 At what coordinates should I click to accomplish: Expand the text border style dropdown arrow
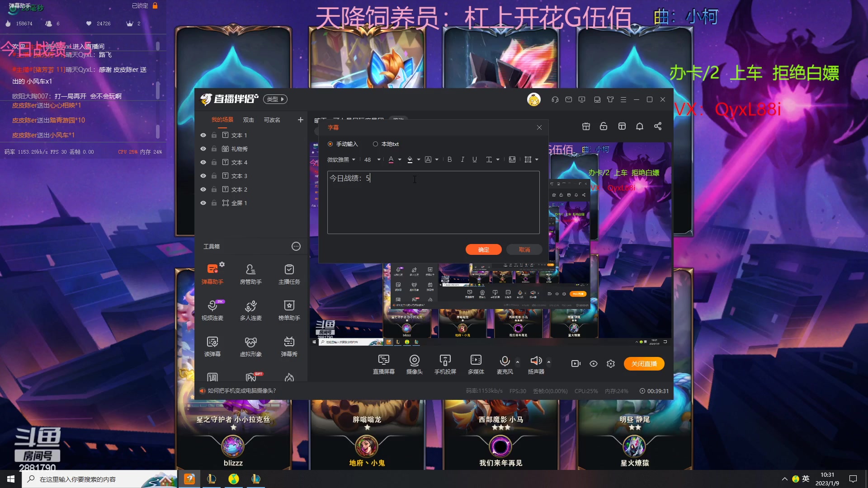537,160
